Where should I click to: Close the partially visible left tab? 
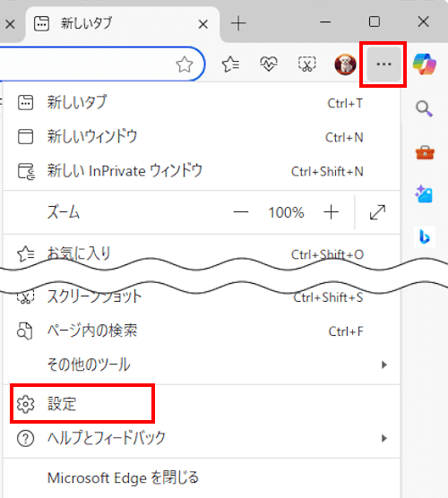(x=10, y=24)
